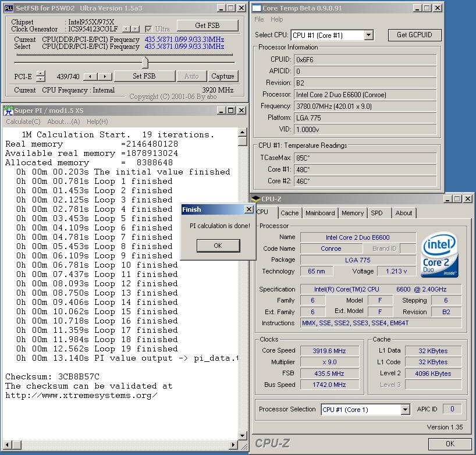Click the Intel Core 2 Duo logo
The image size is (476, 455).
[x=439, y=255]
